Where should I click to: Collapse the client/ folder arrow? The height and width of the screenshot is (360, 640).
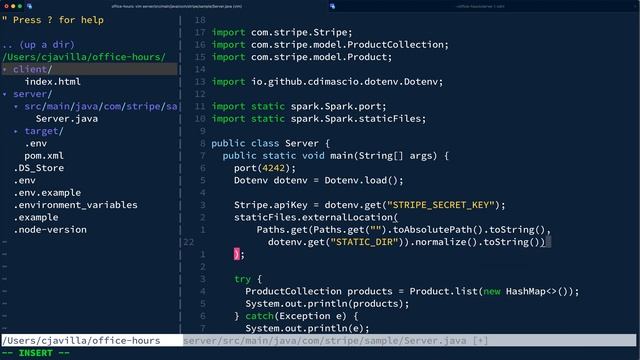5,69
